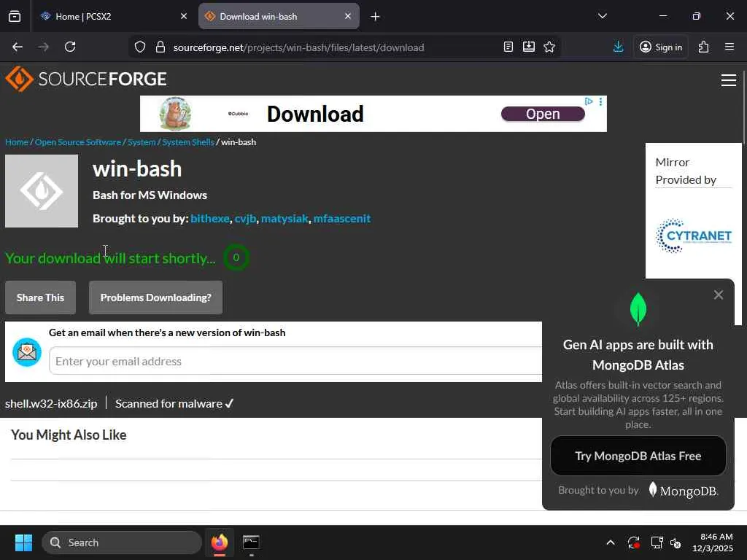Click the shell.w32-ix86.zip filename

51,404
